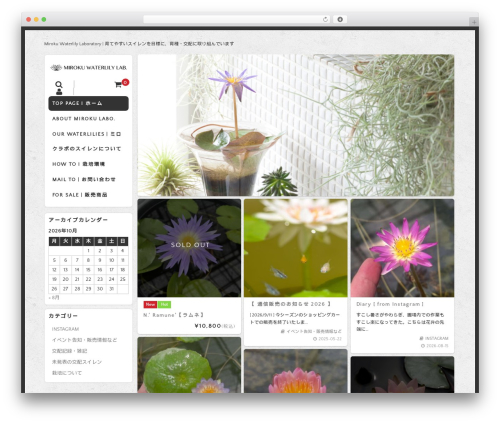
Task: Select the TOP PAGE home menu item
Action: pos(88,103)
